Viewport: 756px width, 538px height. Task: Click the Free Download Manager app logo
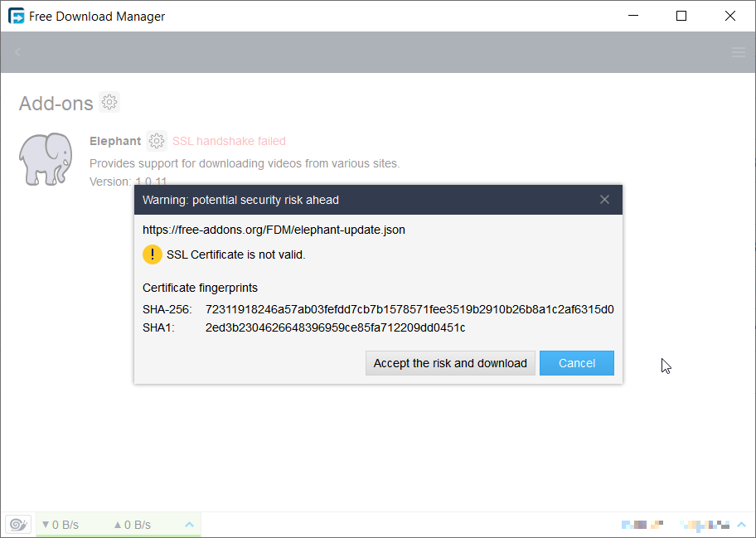point(17,16)
